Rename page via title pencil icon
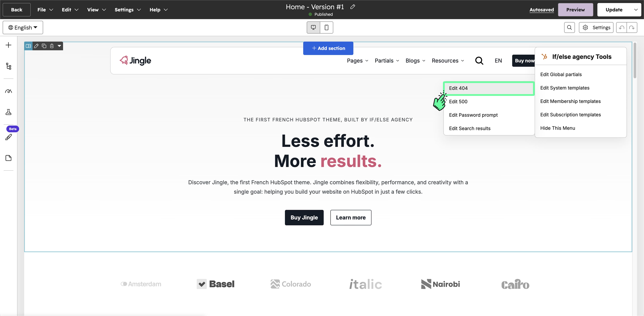Image resolution: width=644 pixels, height=316 pixels. coord(353,7)
